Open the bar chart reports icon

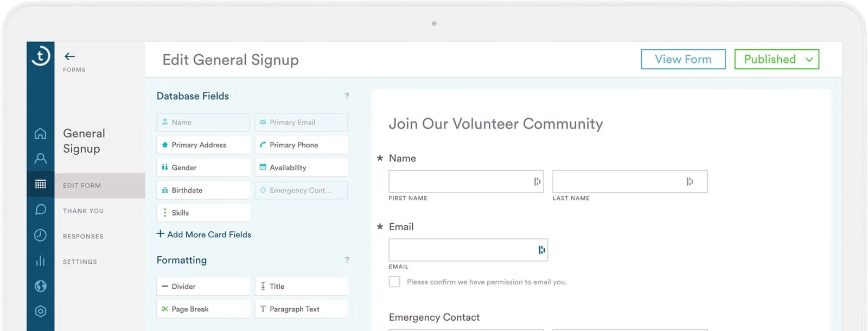(x=40, y=261)
